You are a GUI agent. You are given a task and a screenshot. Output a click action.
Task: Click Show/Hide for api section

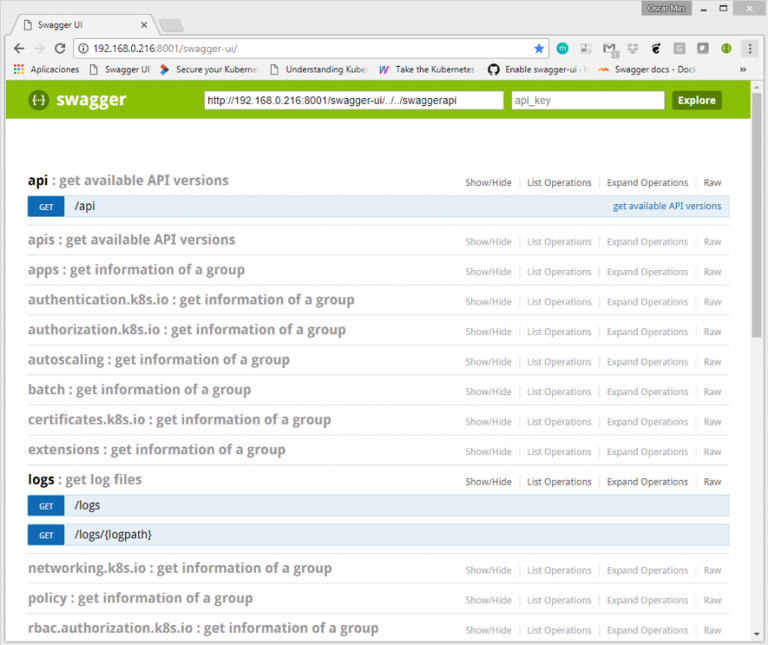pos(488,183)
